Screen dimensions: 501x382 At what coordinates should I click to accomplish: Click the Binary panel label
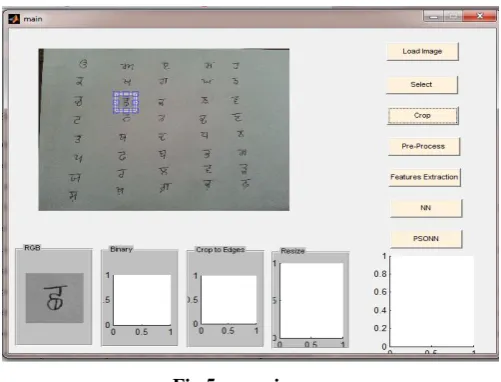tap(121, 249)
